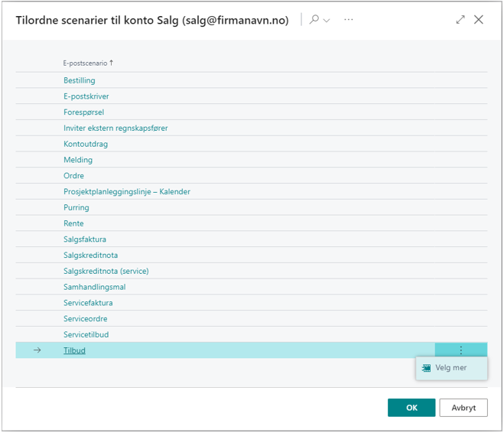The image size is (504, 433).
Task: Select the Bestilling scenario
Action: point(80,80)
